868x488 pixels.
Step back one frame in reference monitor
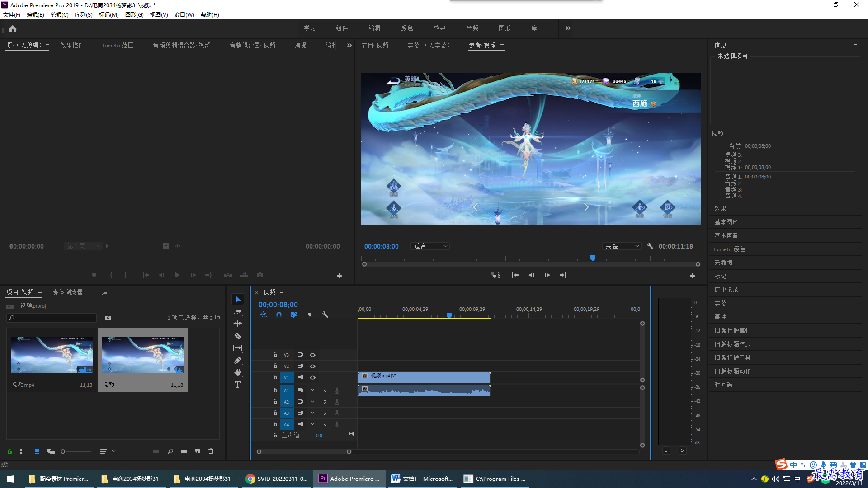pos(531,275)
